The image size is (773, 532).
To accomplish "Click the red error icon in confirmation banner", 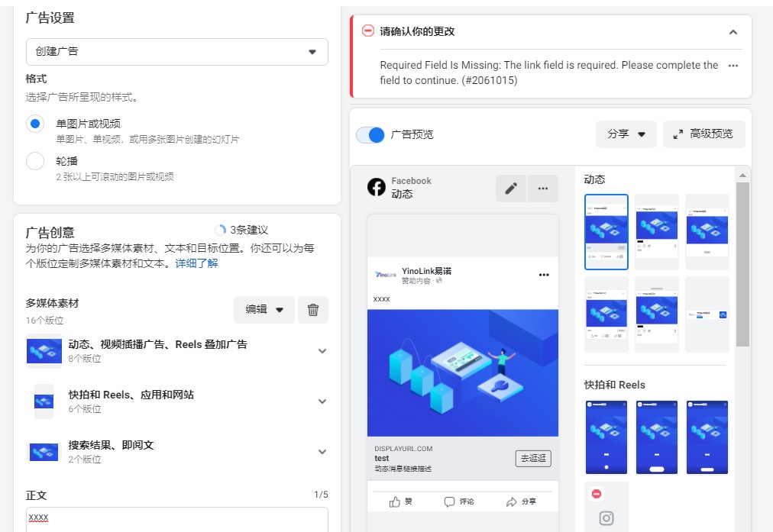I will pos(367,31).
